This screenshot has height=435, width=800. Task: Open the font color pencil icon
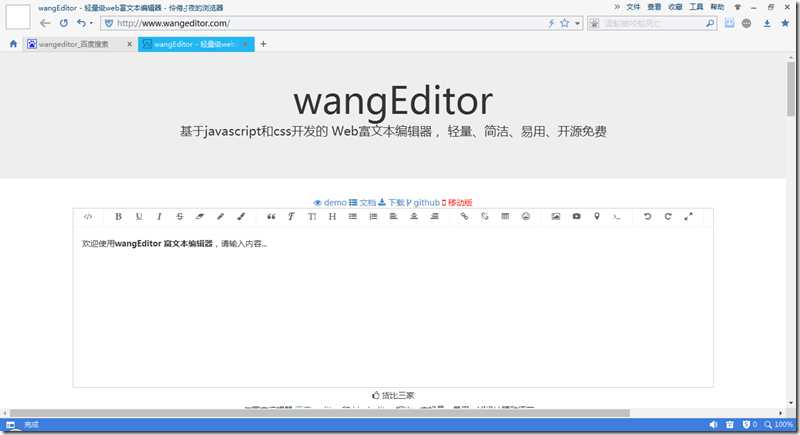coord(220,217)
